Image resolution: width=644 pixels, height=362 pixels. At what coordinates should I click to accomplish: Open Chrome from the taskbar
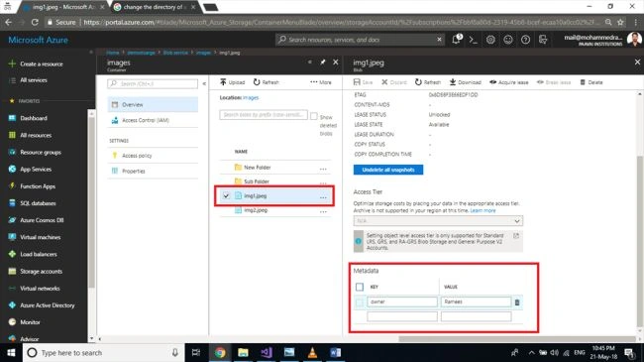point(220,352)
